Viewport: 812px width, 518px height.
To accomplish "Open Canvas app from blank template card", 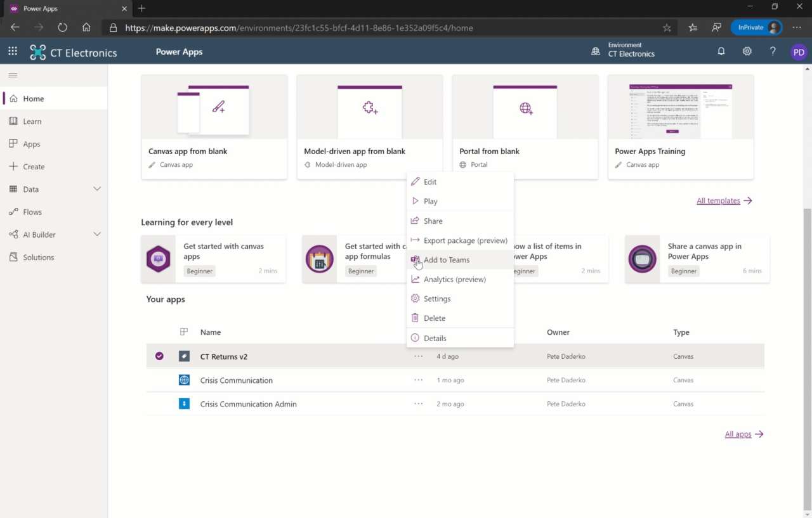I will (x=214, y=127).
